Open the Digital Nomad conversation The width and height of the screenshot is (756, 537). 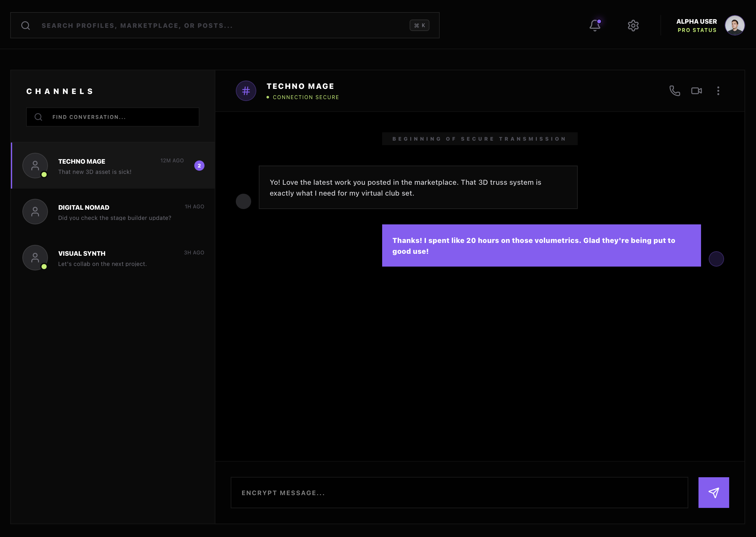click(x=113, y=212)
